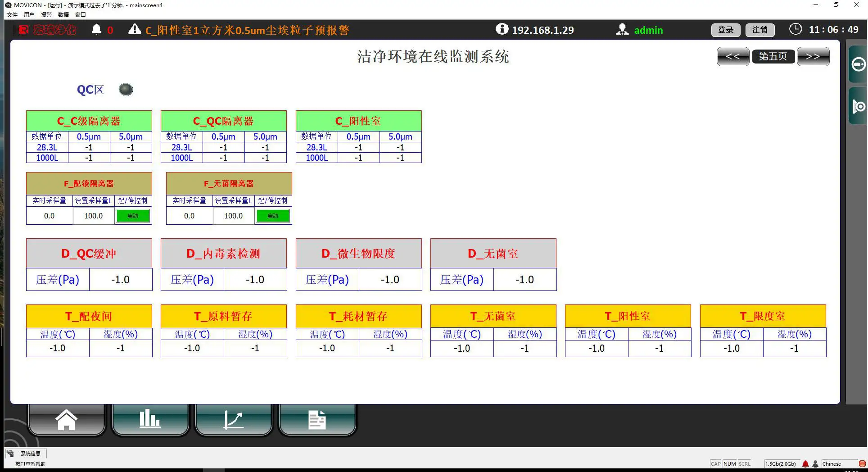The width and height of the screenshot is (868, 472).
Task: Go to next page with >> button
Action: click(813, 56)
